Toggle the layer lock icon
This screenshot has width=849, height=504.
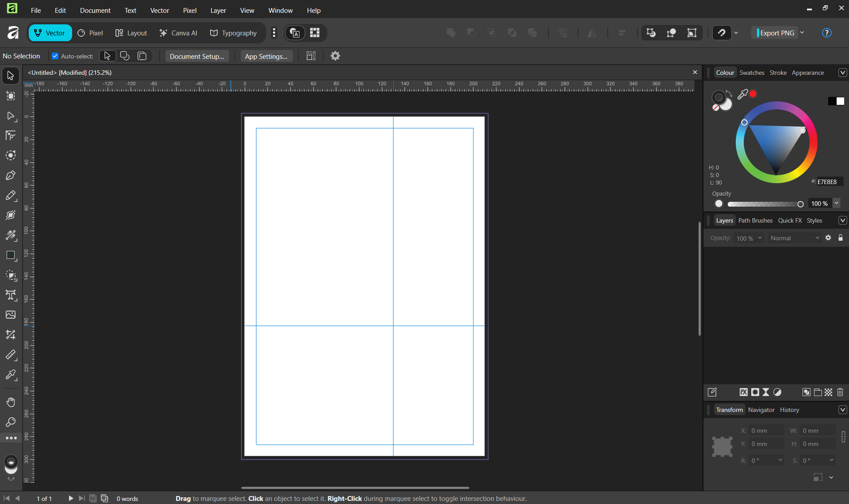click(x=841, y=238)
